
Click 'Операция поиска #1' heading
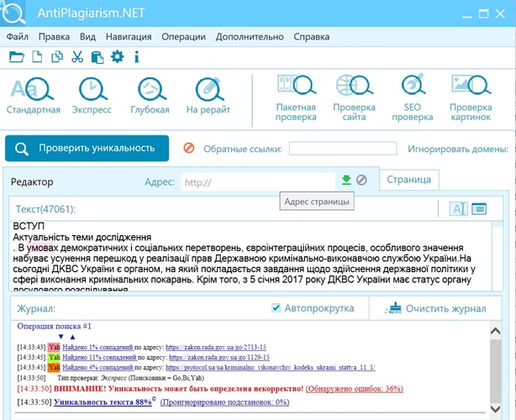(x=55, y=326)
